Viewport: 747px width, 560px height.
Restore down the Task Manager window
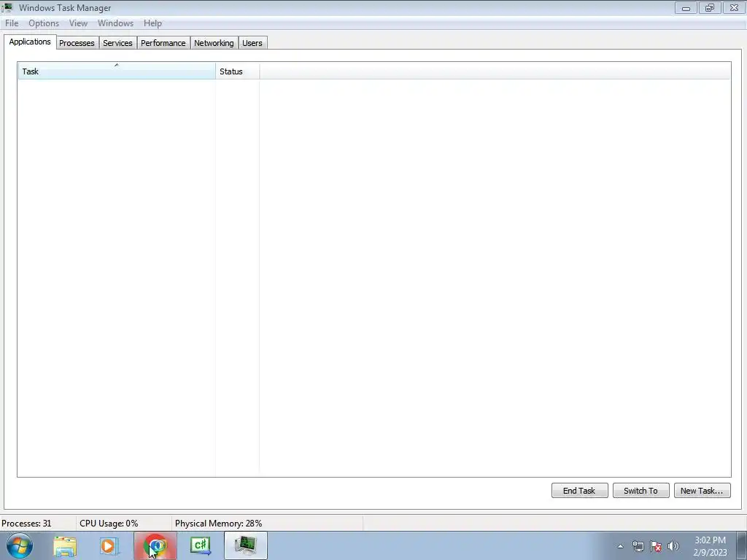point(710,7)
